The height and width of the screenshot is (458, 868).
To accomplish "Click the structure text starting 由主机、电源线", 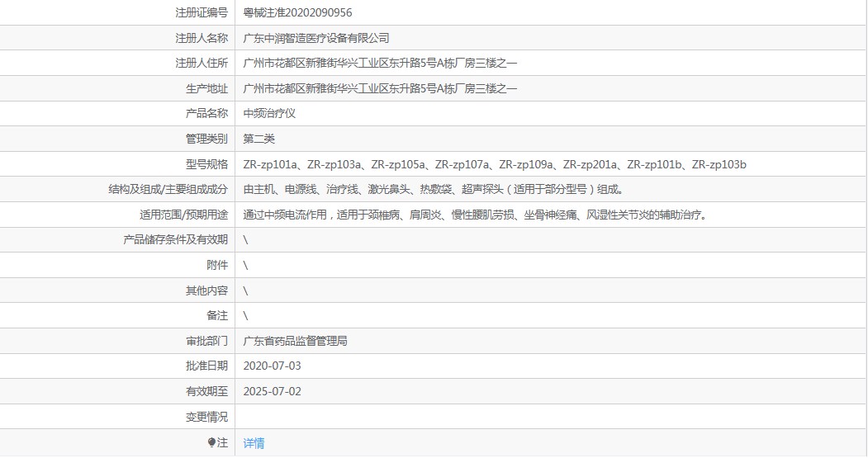I will coord(434,189).
